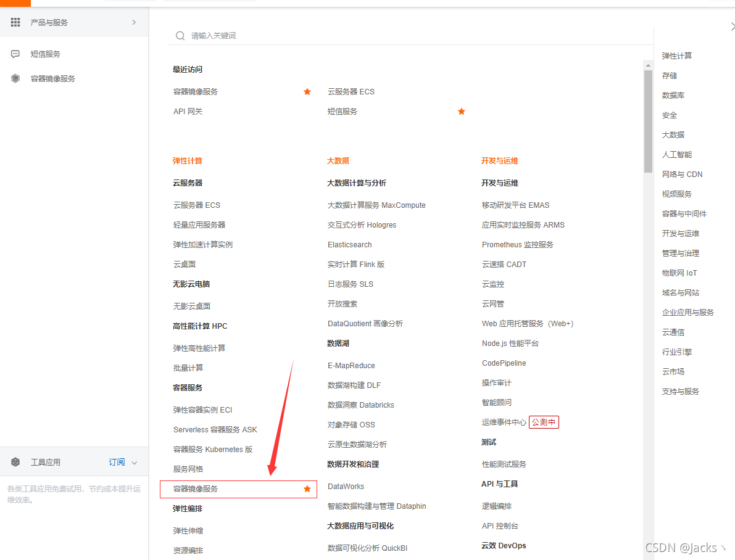Open 轻量应用服务器
This screenshot has width=735, height=560.
coord(199,224)
